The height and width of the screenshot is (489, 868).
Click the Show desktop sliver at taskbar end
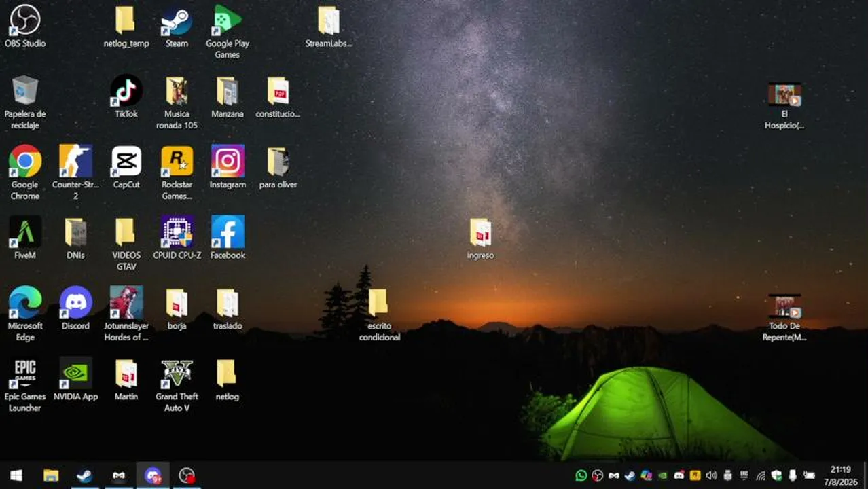point(866,475)
